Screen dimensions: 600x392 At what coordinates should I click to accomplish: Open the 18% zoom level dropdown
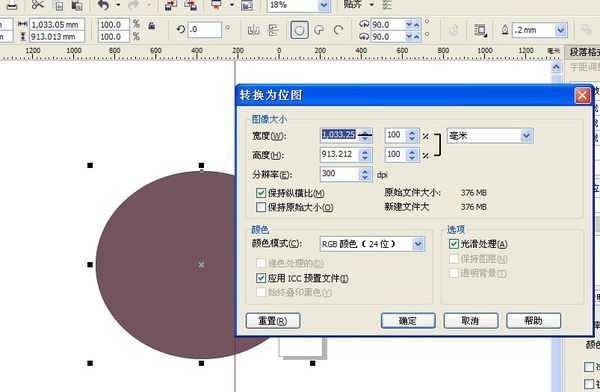(324, 5)
